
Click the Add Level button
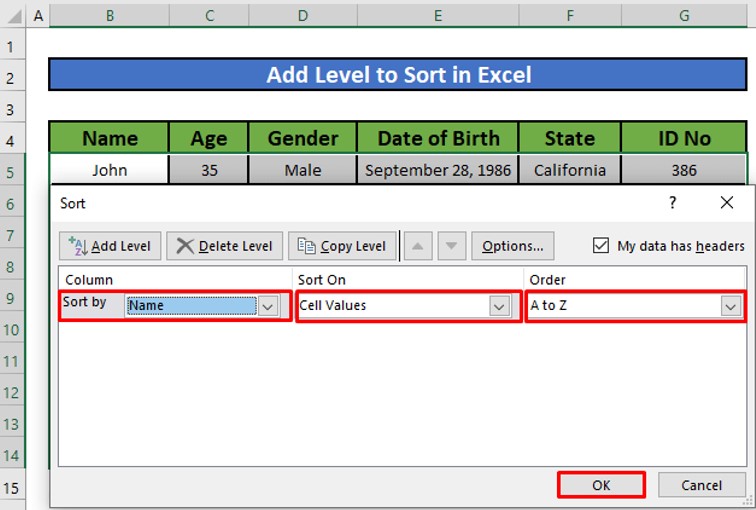pos(110,246)
